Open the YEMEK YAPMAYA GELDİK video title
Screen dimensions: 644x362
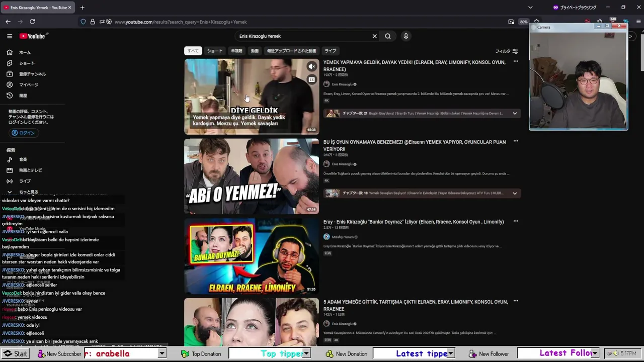414,66
